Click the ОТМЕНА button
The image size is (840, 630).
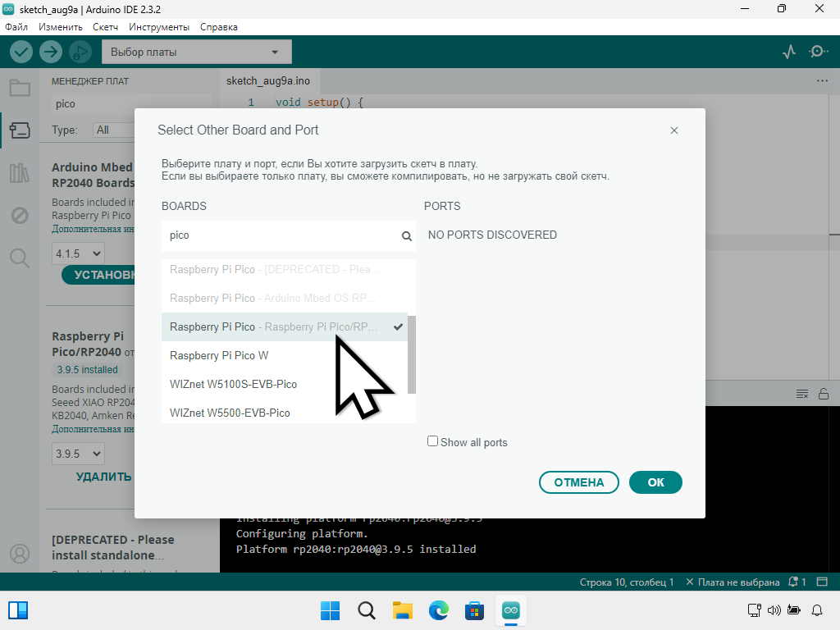coord(579,482)
